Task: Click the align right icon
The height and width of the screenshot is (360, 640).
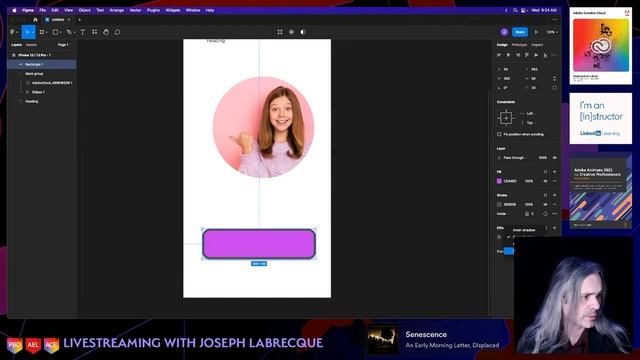Action: [x=518, y=55]
